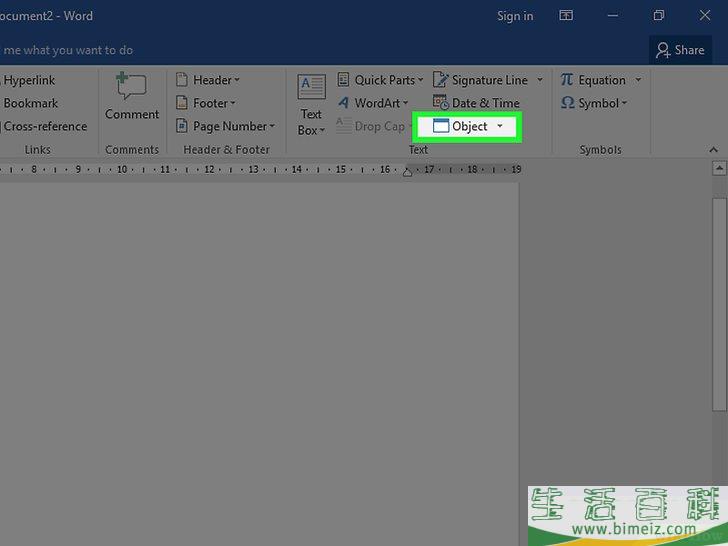Insert a Bookmark
This screenshot has height=546, width=728.
[30, 103]
